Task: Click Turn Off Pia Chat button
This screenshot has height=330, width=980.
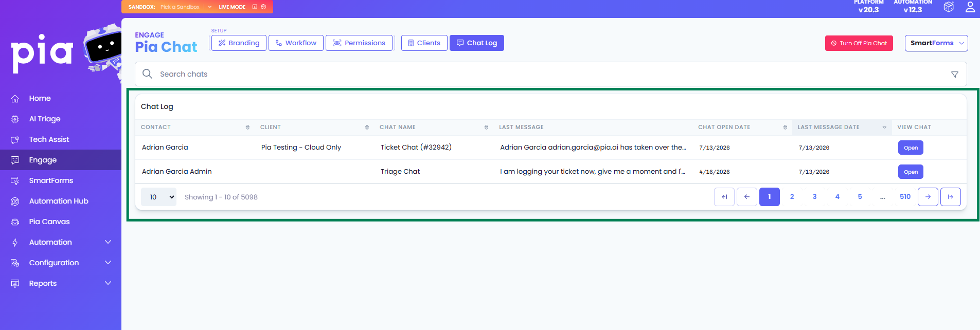Action: 859,43
